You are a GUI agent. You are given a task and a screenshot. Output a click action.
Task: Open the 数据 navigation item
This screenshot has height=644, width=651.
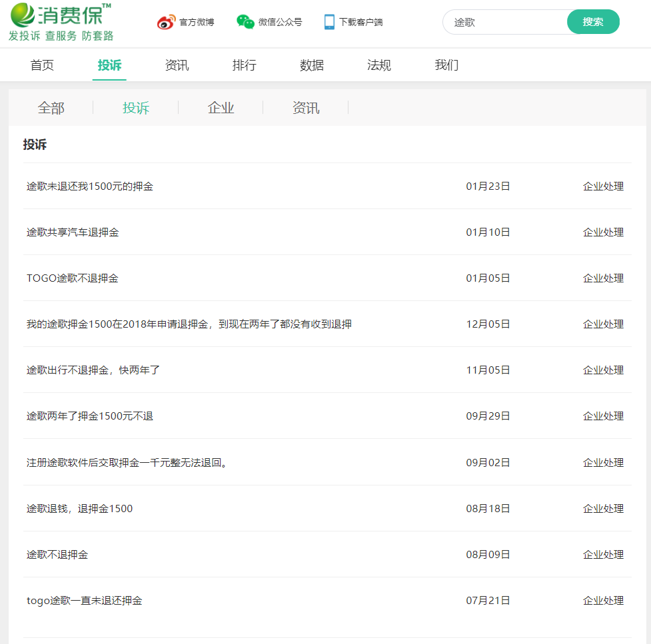click(312, 65)
